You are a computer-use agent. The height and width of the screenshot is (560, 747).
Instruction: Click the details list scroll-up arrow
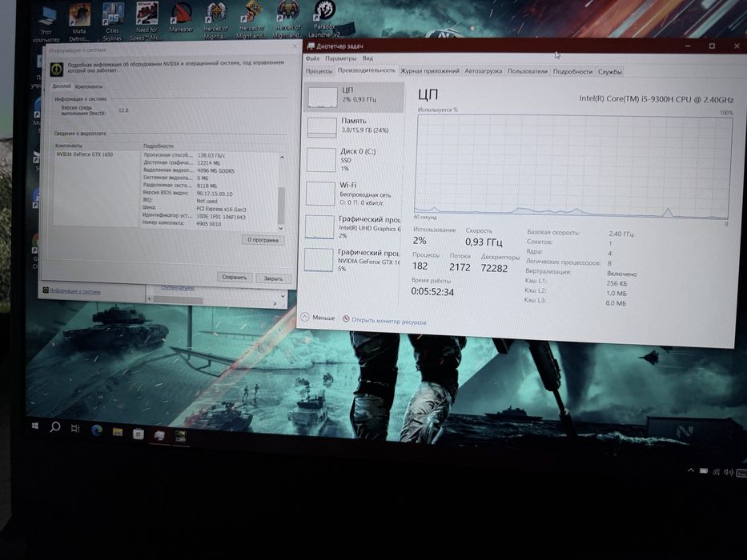tap(282, 157)
